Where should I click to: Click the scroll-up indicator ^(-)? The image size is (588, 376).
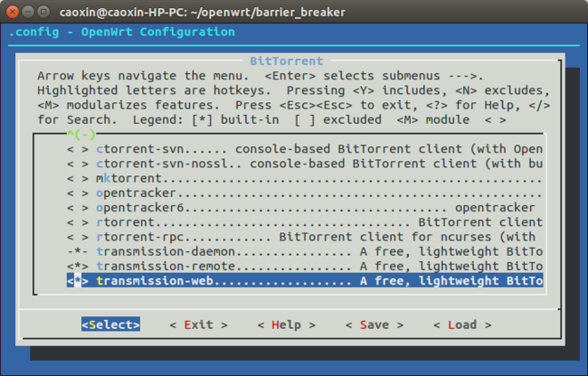[81, 134]
